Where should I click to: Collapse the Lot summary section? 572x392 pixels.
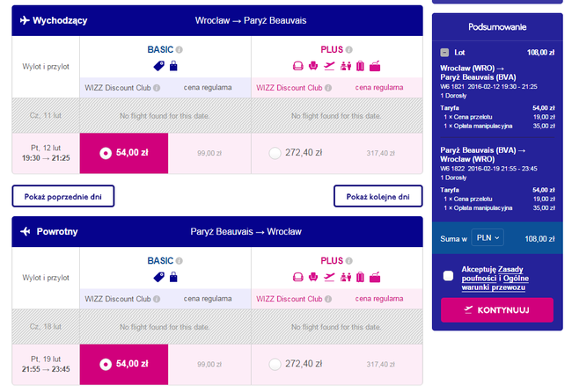click(445, 52)
